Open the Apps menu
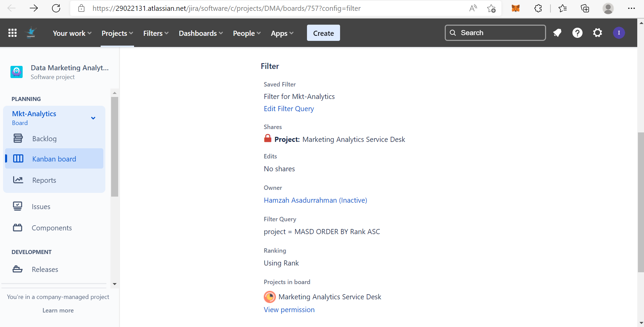This screenshot has width=644, height=327. click(x=282, y=33)
